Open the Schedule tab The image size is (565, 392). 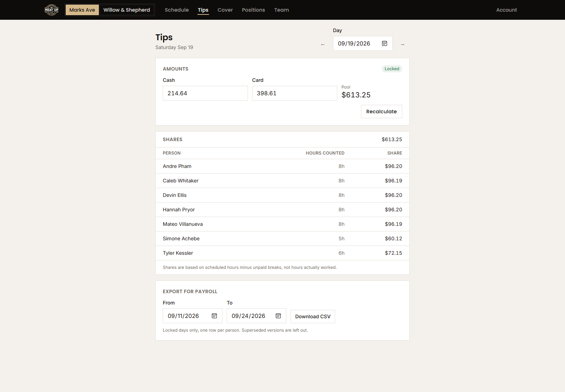click(177, 10)
